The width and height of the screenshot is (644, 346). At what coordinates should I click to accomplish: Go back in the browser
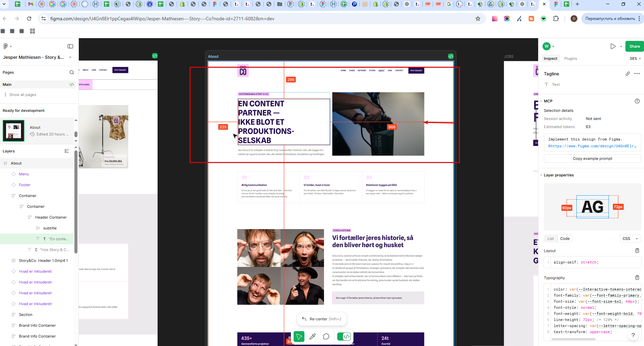coord(5,19)
